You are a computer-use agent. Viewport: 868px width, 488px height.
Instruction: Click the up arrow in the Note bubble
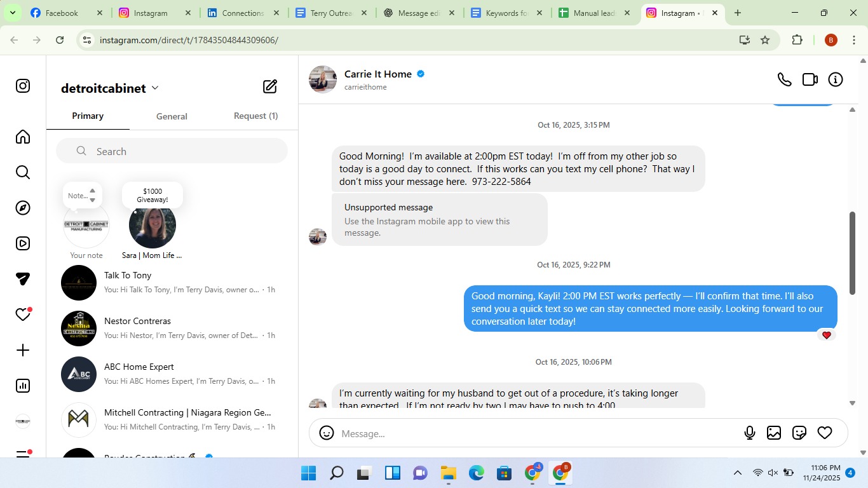point(92,191)
